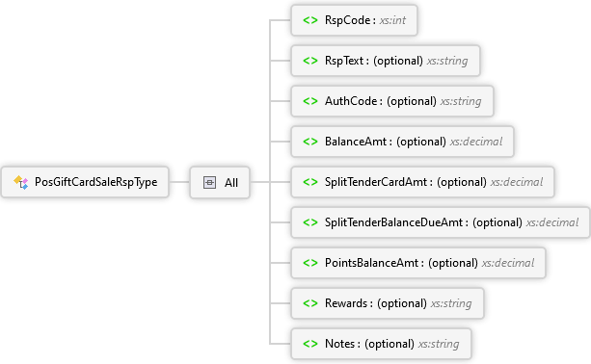591x364 pixels.
Task: Click the green element icon of Rewards
Action: click(x=310, y=303)
